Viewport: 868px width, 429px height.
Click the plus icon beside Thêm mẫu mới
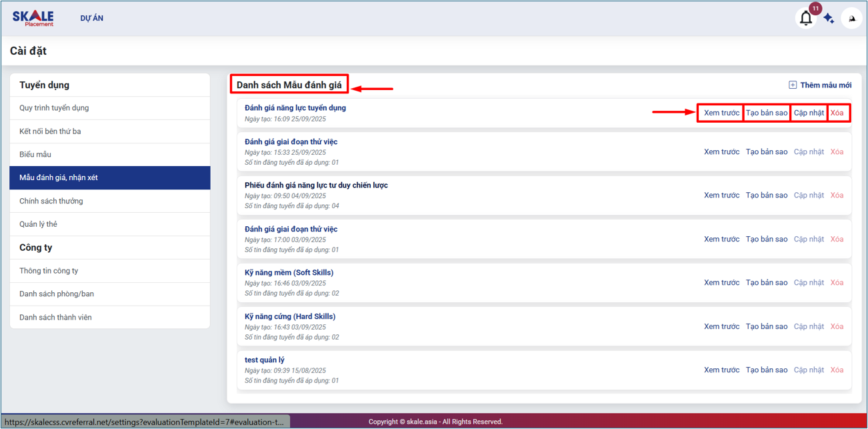tap(793, 85)
